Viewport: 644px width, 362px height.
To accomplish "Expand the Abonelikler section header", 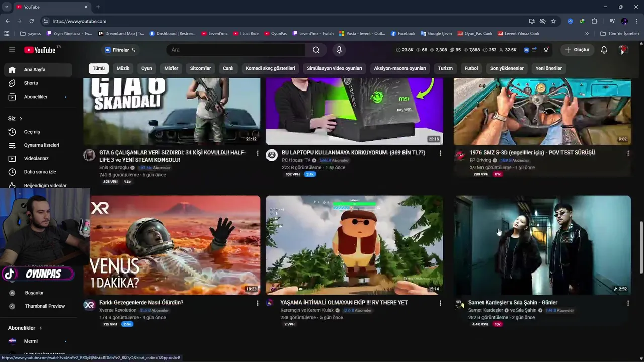I will tap(25, 328).
